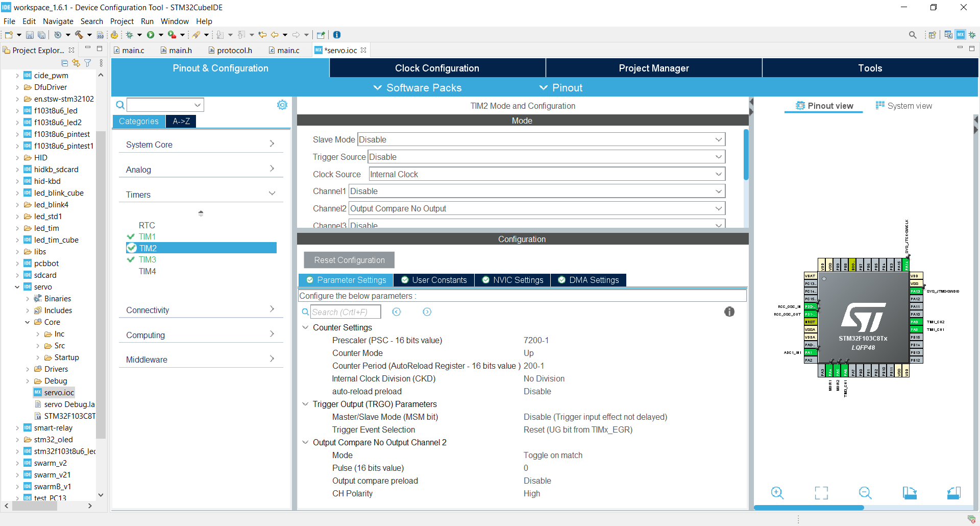This screenshot has height=526, width=980.
Task: Select TIM3 in the Timers list
Action: coord(147,259)
